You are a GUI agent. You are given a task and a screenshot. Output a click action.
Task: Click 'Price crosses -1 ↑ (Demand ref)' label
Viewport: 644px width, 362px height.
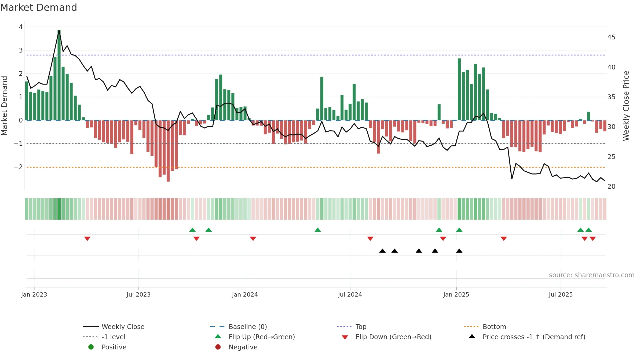(x=534, y=337)
